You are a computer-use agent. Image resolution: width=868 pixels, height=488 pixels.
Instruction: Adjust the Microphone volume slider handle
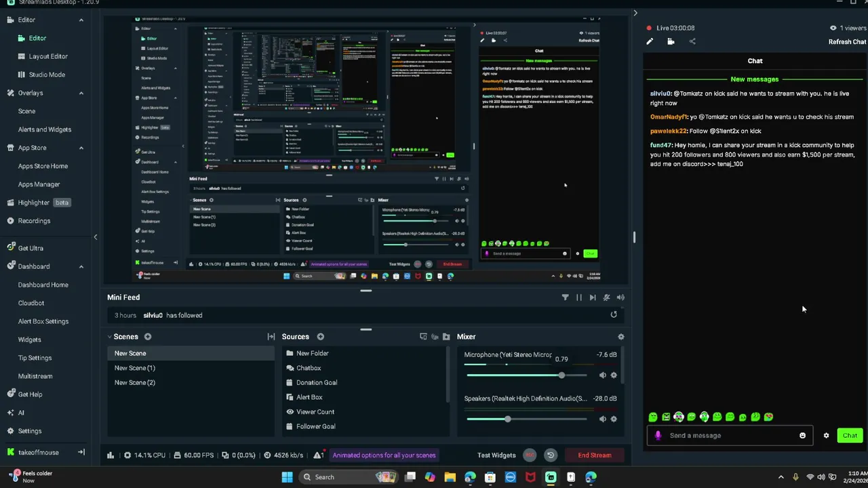[561, 375]
